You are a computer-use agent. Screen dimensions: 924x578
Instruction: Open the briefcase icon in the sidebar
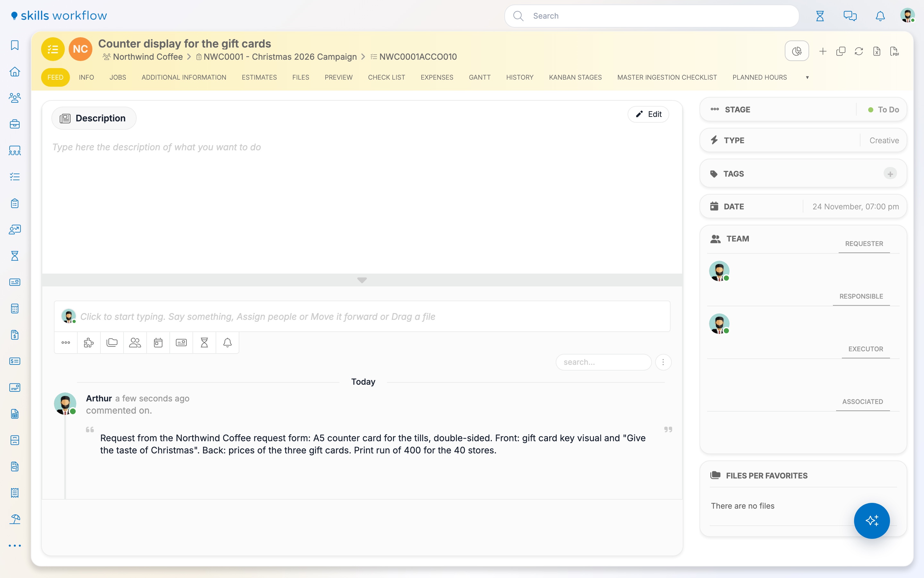coord(14,124)
